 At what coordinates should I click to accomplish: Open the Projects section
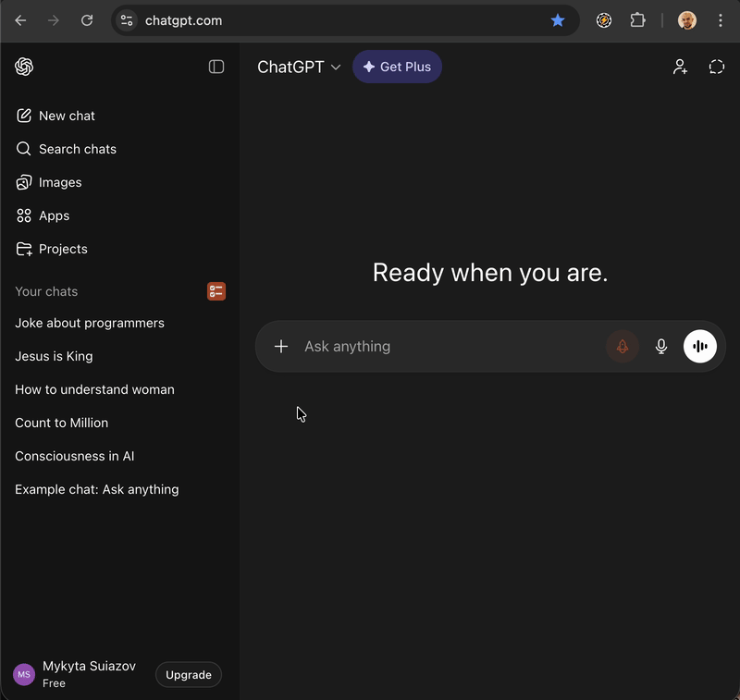63,249
